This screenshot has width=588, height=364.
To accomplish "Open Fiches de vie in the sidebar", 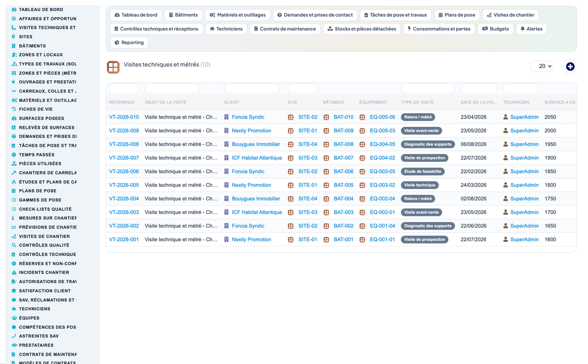I will [x=36, y=109].
